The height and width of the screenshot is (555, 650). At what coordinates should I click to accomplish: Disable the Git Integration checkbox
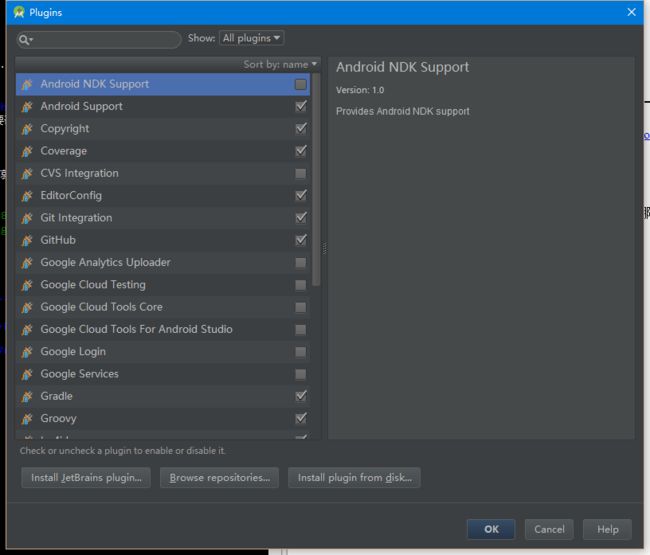pyautogui.click(x=301, y=218)
